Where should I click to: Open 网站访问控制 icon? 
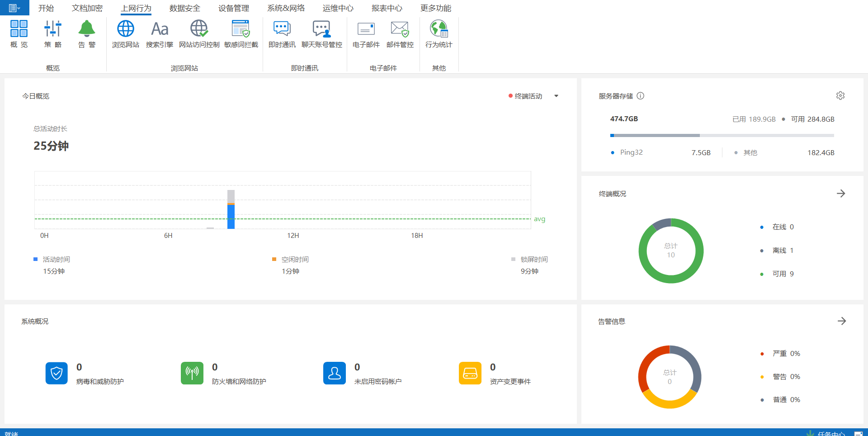click(199, 33)
